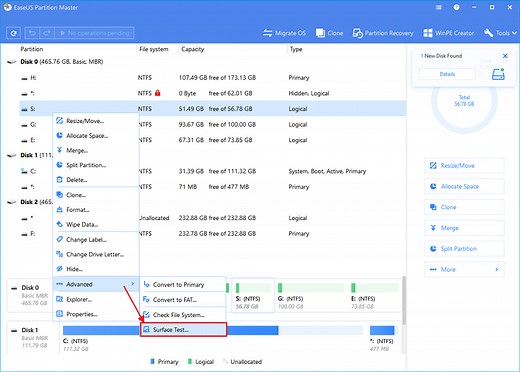Choose Wipe Data in context menu

click(x=96, y=224)
